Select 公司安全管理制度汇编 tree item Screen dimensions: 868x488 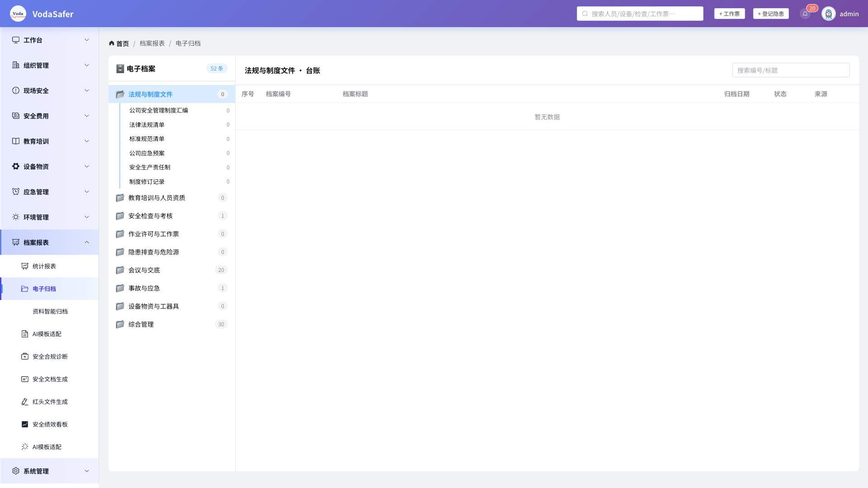click(x=177, y=110)
